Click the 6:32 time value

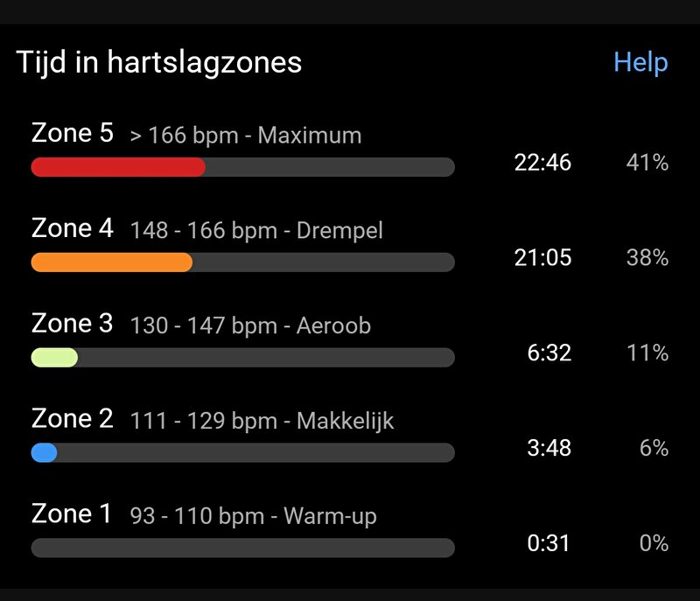(x=549, y=353)
